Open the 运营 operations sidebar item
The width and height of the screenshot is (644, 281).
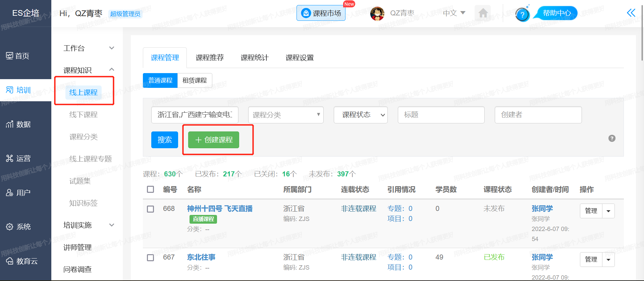19,158
